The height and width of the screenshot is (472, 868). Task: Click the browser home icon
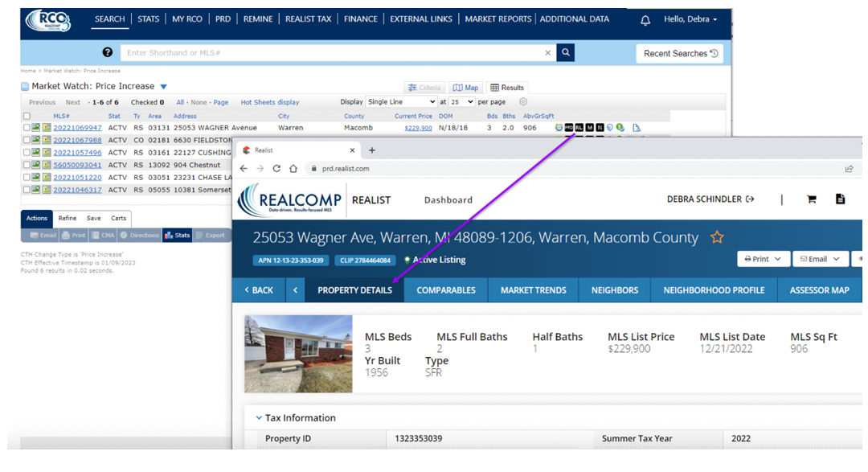(x=293, y=168)
